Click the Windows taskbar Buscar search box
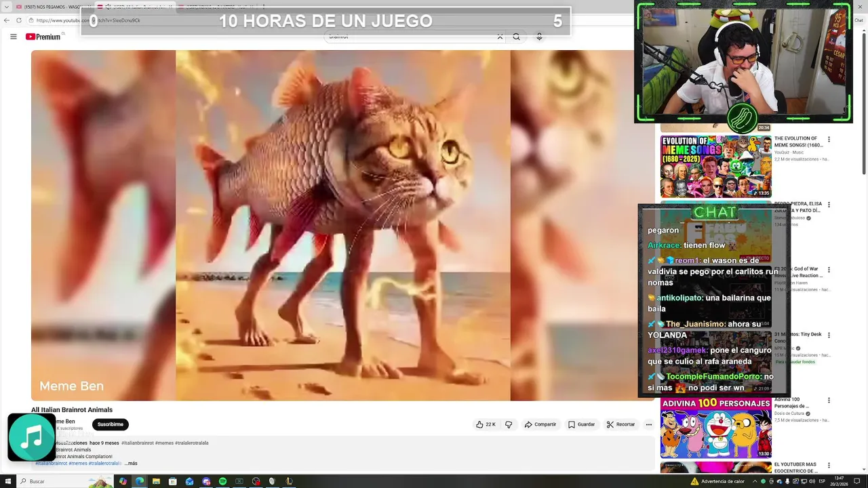 point(64,481)
